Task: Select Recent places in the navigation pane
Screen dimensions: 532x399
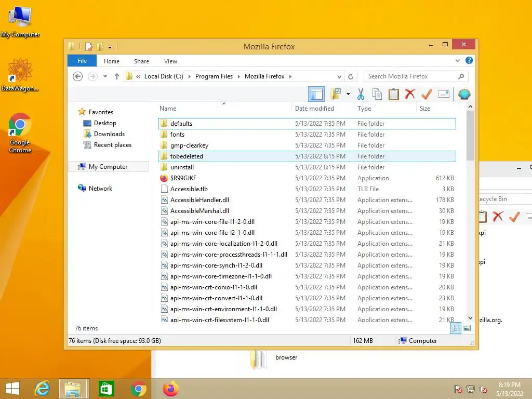Action: tap(112, 145)
